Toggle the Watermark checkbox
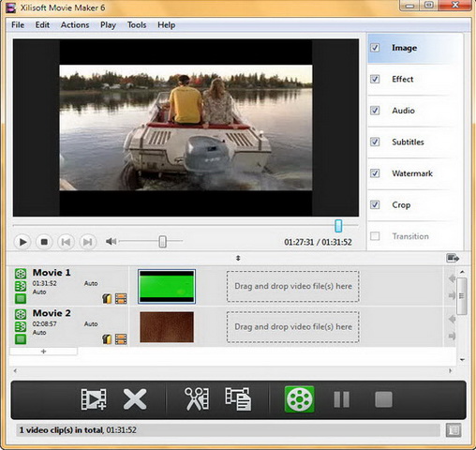Viewport: 476px width, 450px height. pos(375,173)
